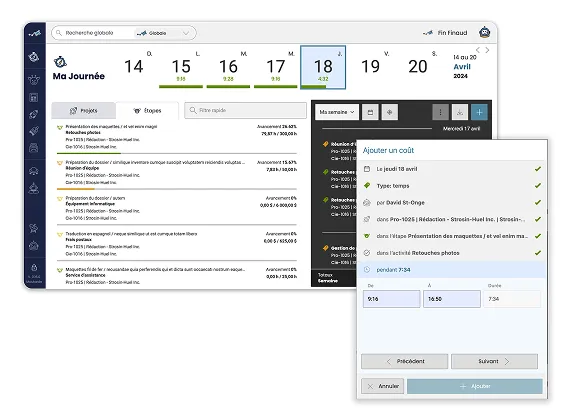Select day 20 in the week header

[418, 68]
